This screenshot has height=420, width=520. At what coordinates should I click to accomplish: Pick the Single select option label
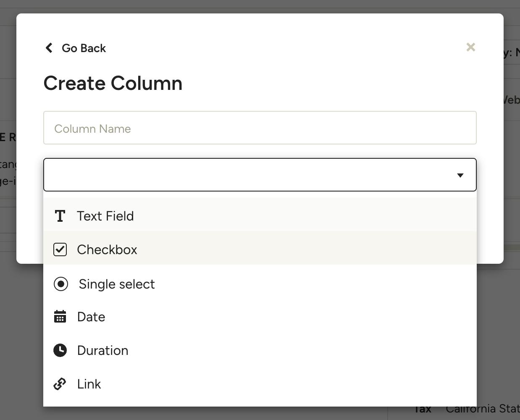pos(117,284)
